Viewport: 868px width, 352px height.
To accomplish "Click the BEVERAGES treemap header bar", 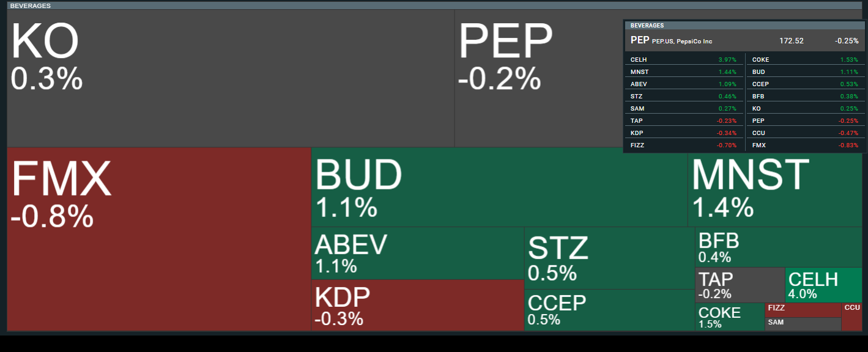I will (434, 5).
